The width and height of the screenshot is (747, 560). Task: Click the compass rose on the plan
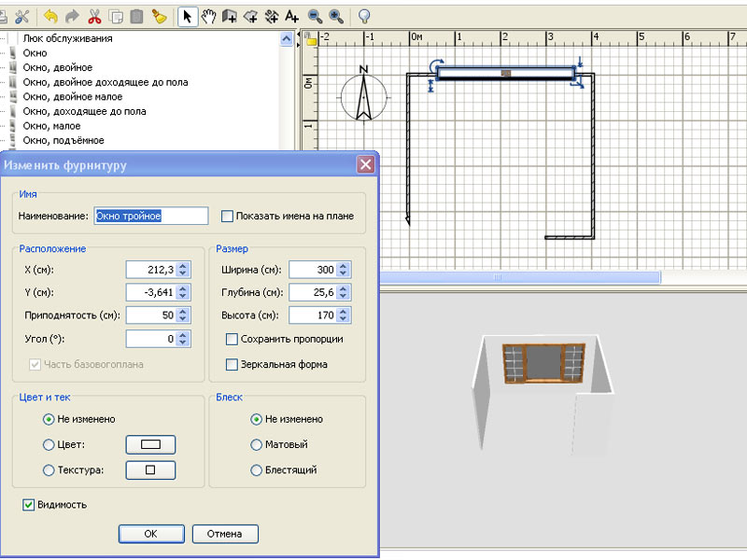click(364, 95)
